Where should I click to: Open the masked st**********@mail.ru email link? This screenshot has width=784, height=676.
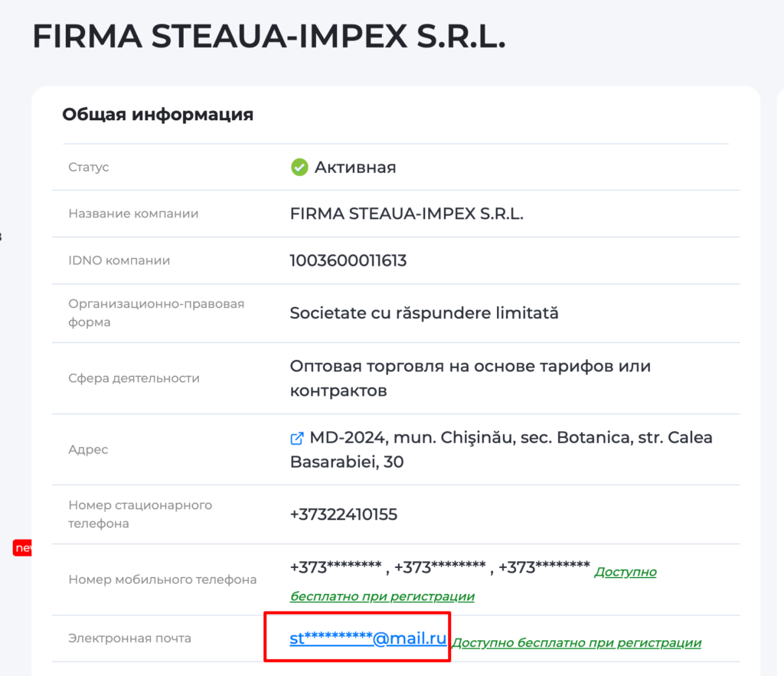point(367,638)
